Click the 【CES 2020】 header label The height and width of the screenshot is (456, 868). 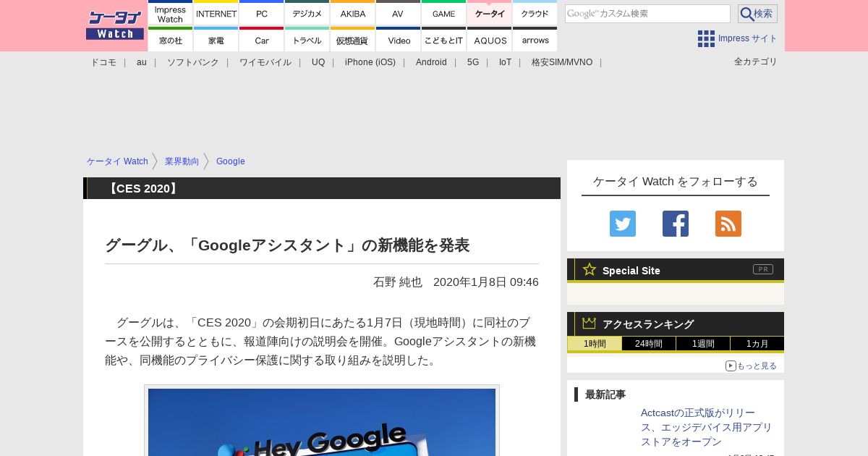click(x=142, y=188)
